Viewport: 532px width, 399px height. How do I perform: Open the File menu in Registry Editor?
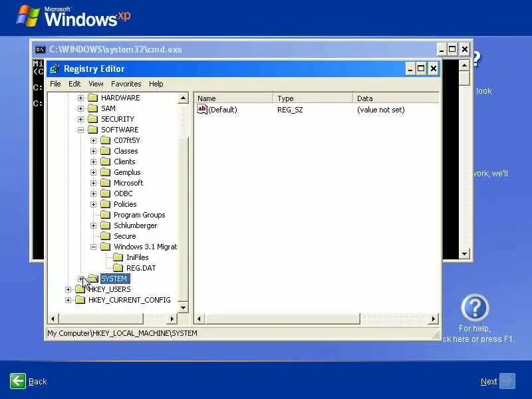pyautogui.click(x=55, y=84)
